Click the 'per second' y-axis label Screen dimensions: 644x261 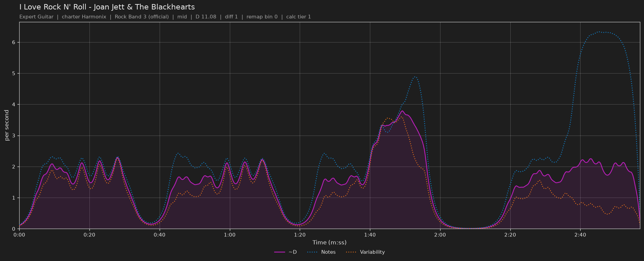[x=7, y=125]
